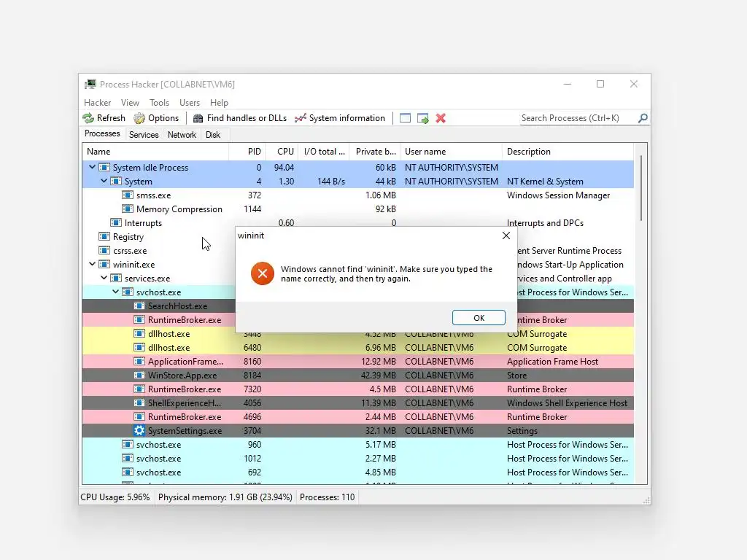The height and width of the screenshot is (560, 747).
Task: Click the SearchHost.exe process icon
Action: tap(139, 306)
